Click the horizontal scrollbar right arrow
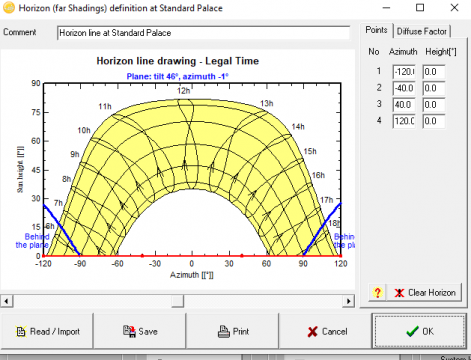This screenshot has width=471, height=360. [349, 301]
